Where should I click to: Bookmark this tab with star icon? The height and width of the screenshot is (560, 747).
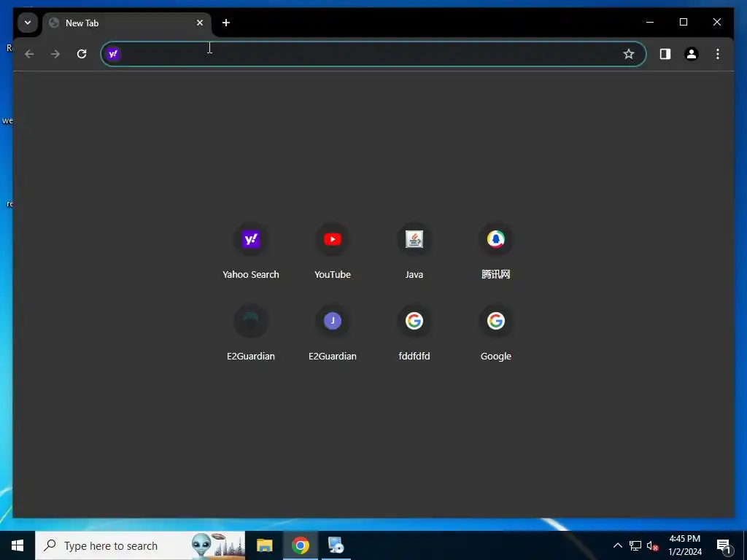click(628, 54)
